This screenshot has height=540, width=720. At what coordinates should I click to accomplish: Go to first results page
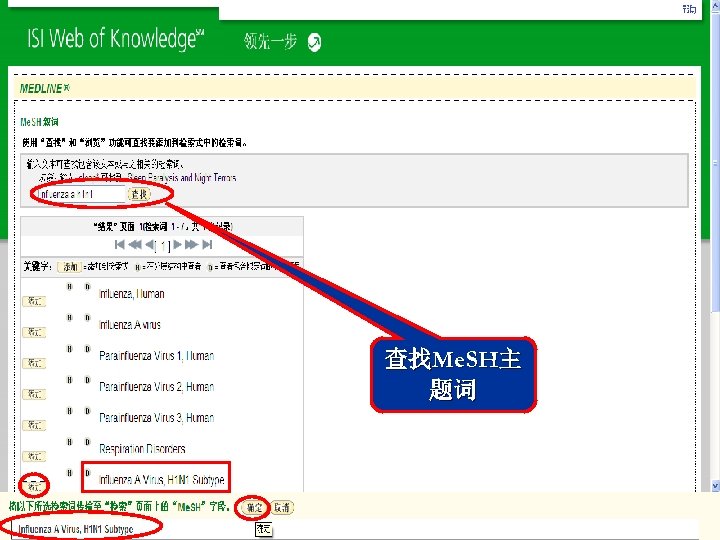point(119,245)
